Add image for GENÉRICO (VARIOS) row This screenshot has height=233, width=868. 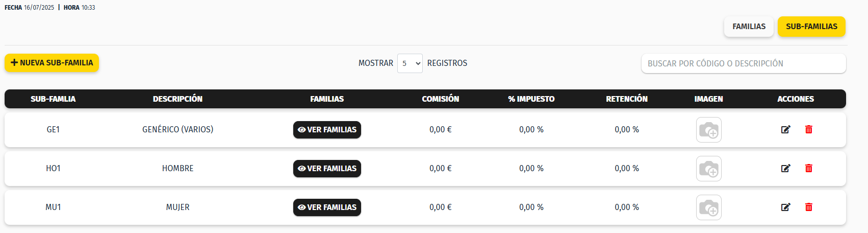pos(709,130)
